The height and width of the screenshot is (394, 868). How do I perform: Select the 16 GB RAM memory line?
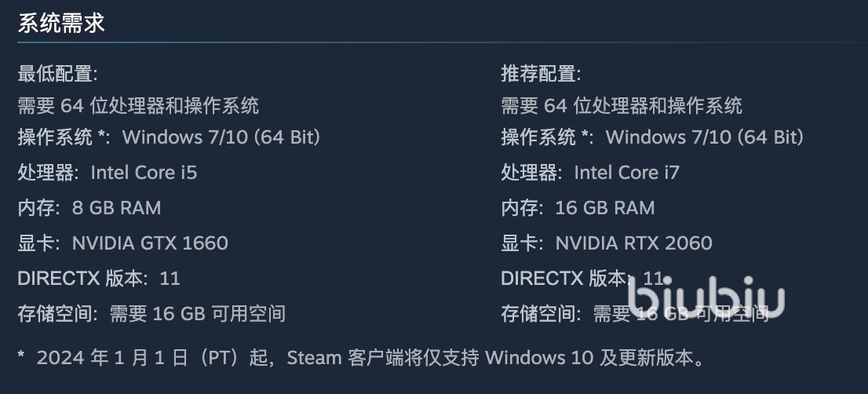tap(604, 208)
